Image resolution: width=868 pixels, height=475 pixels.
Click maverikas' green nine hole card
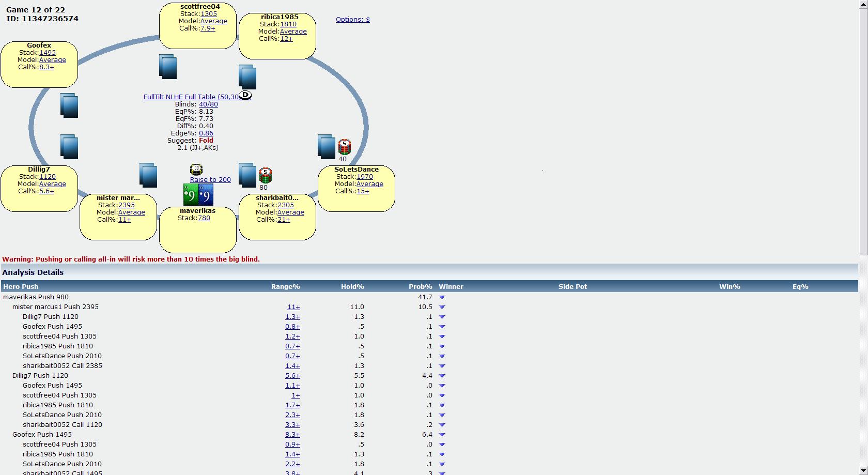coord(191,195)
